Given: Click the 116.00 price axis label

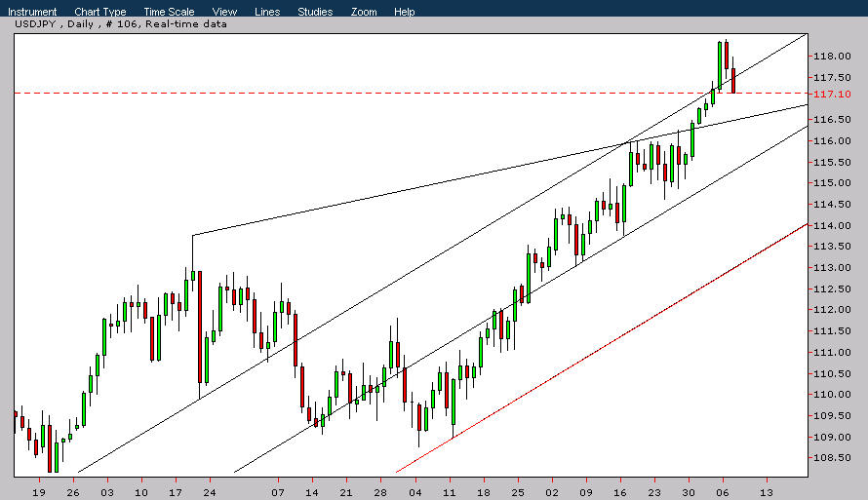Looking at the screenshot, I should (x=832, y=141).
